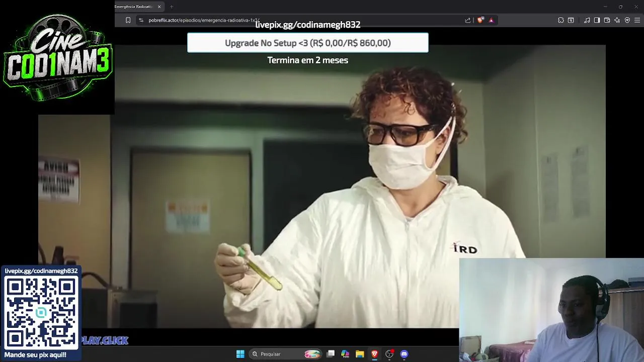Toggle the browser sidebar panel
Viewport: 644px width, 362px height.
[597, 20]
